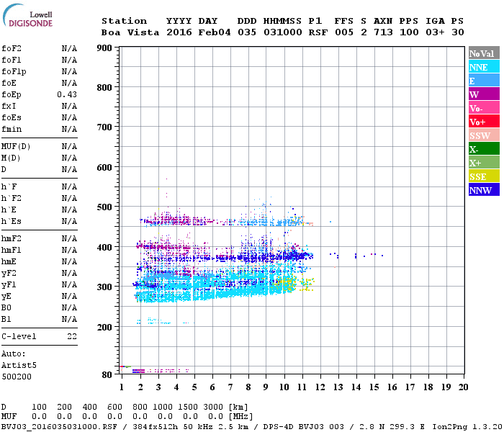Click the 10 MHz frequency axis label
504x432 pixels.
284,387
